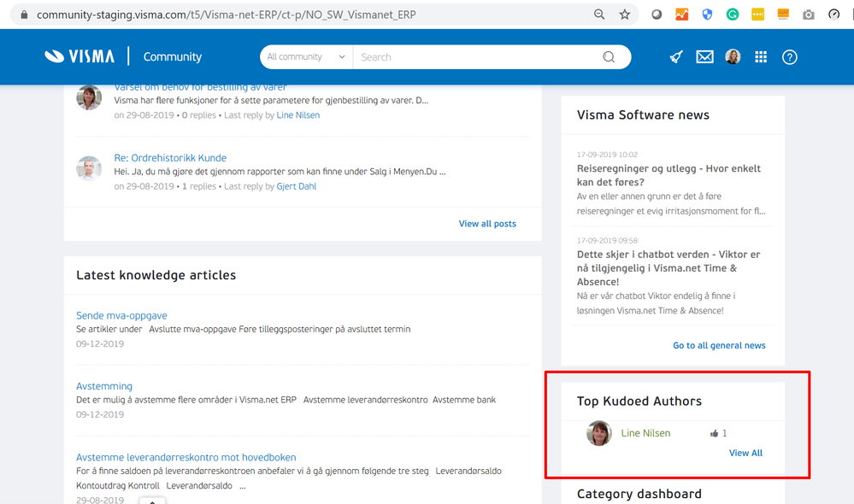Click the speedometer extension icon
Viewport: 854px width, 504px height.
tap(833, 15)
